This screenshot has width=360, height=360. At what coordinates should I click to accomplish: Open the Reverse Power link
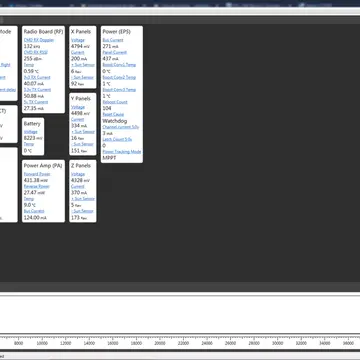point(37,186)
